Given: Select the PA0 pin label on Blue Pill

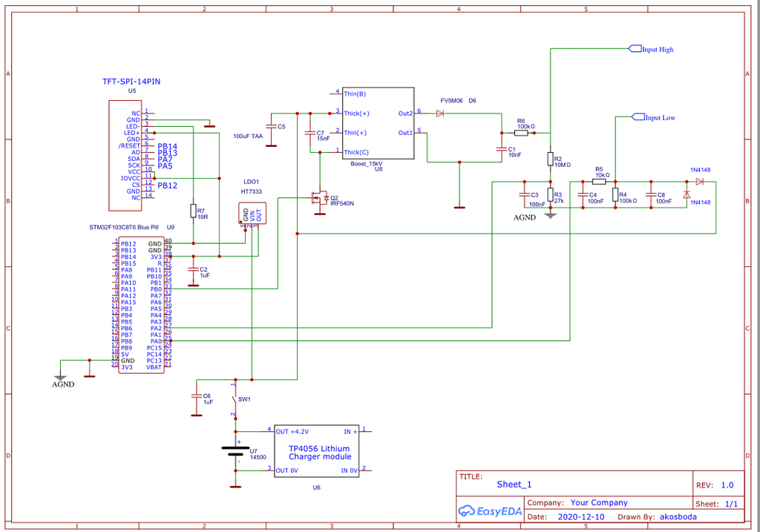Looking at the screenshot, I should (x=156, y=341).
